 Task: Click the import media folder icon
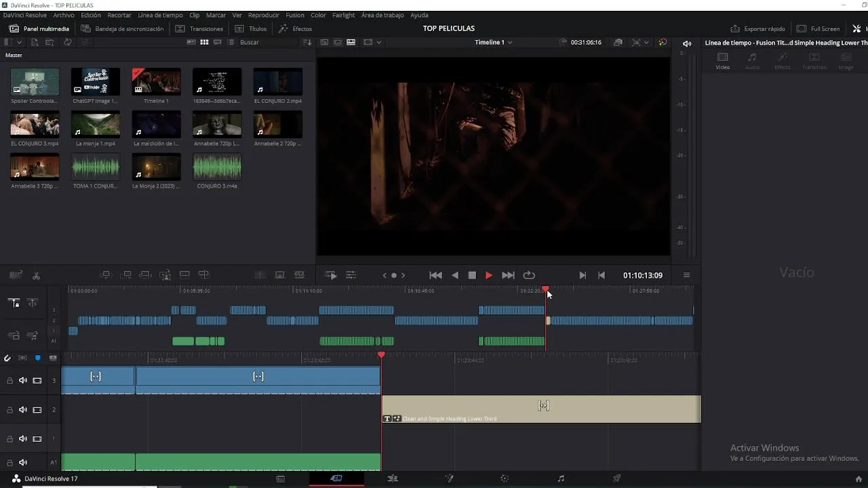tap(50, 42)
